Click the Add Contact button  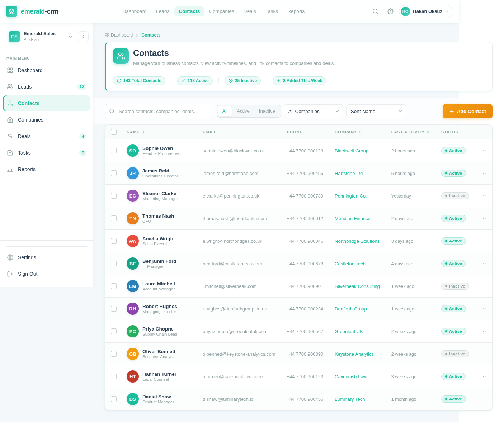pos(467,111)
